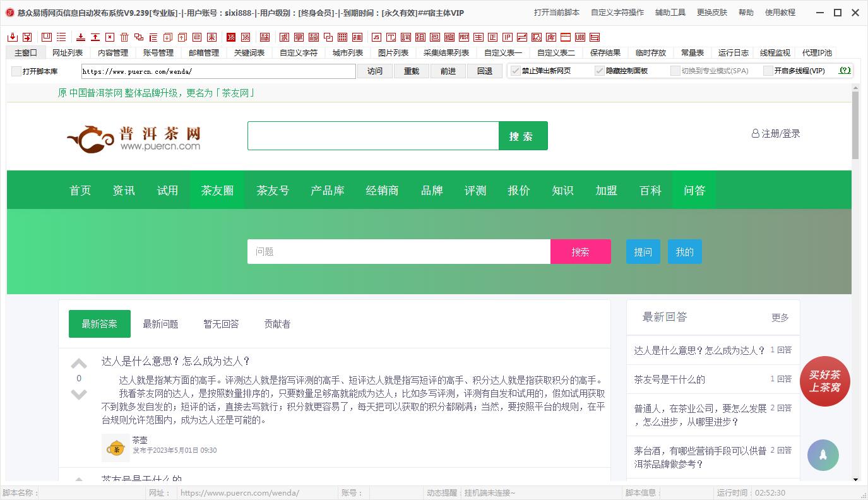Click the T text toolbar icon
Viewport: 868px width, 500px height.
391,37
